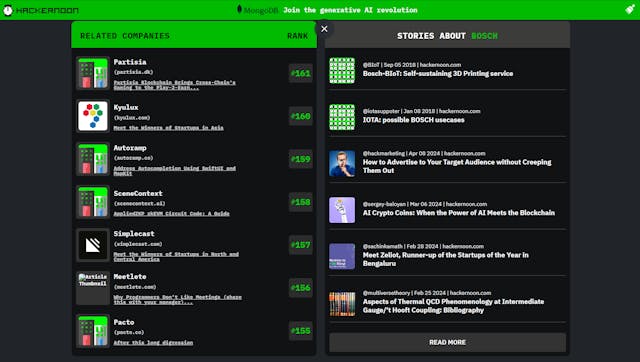Open the Autoramp company name

click(x=130, y=148)
